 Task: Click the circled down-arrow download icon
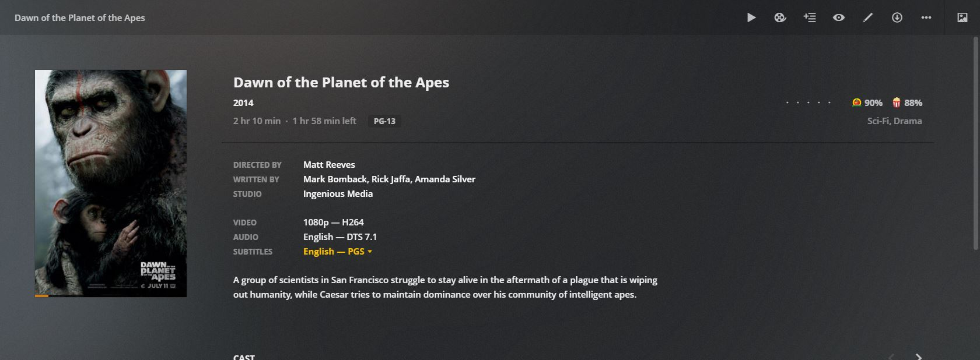(x=897, y=17)
